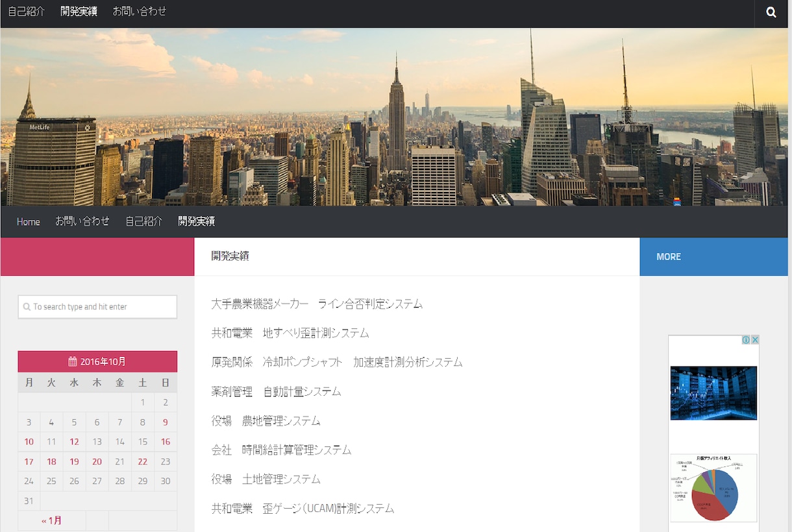Open calendar date 19

74,462
